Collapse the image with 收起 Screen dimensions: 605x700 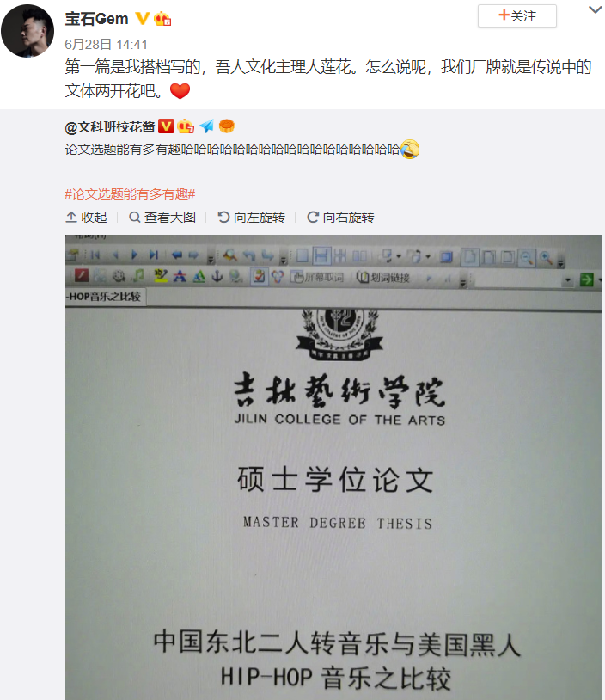pos(87,218)
